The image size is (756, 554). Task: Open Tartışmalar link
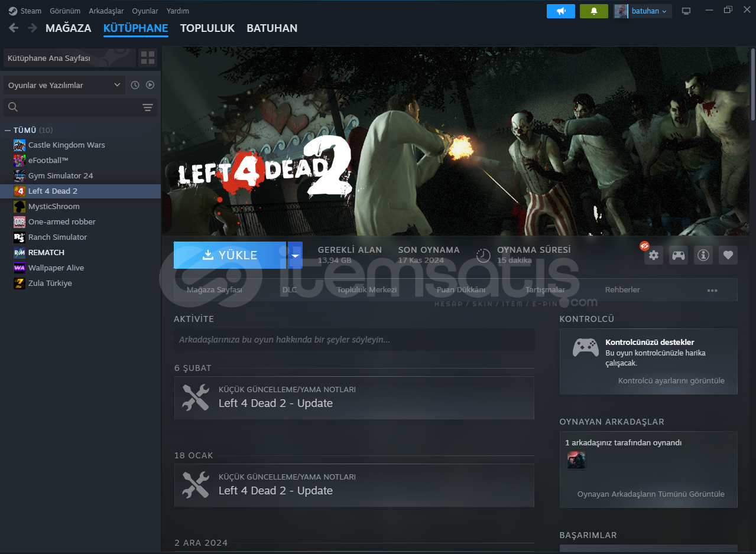pos(545,290)
